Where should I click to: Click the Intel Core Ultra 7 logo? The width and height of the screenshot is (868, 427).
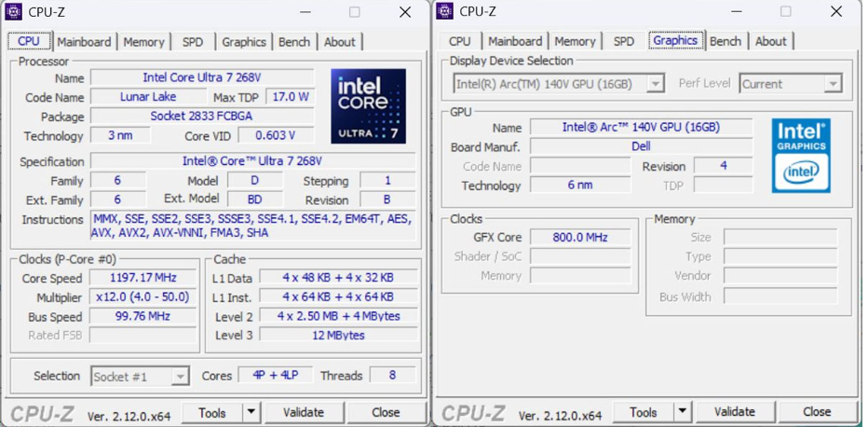click(368, 106)
